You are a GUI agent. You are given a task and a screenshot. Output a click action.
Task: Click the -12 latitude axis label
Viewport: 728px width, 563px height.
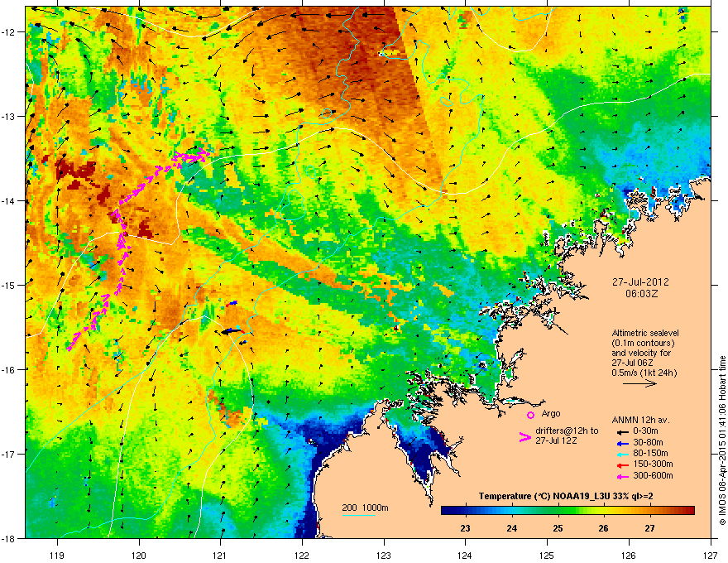click(9, 32)
